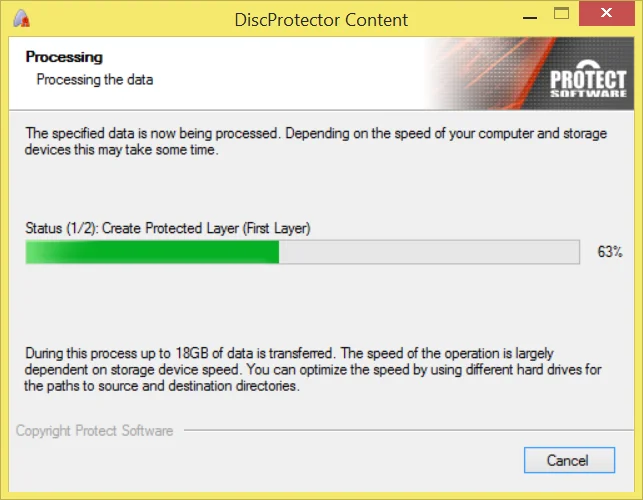Click the green filled part of progress bar

pos(152,252)
